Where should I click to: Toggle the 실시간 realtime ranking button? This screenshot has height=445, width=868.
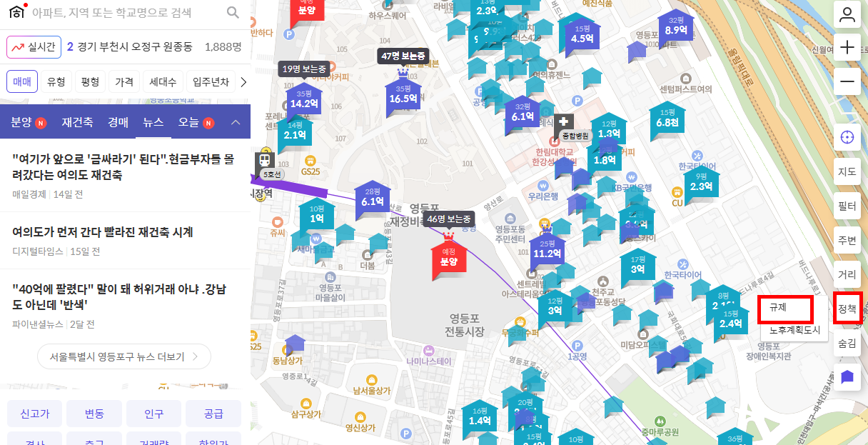[34, 47]
